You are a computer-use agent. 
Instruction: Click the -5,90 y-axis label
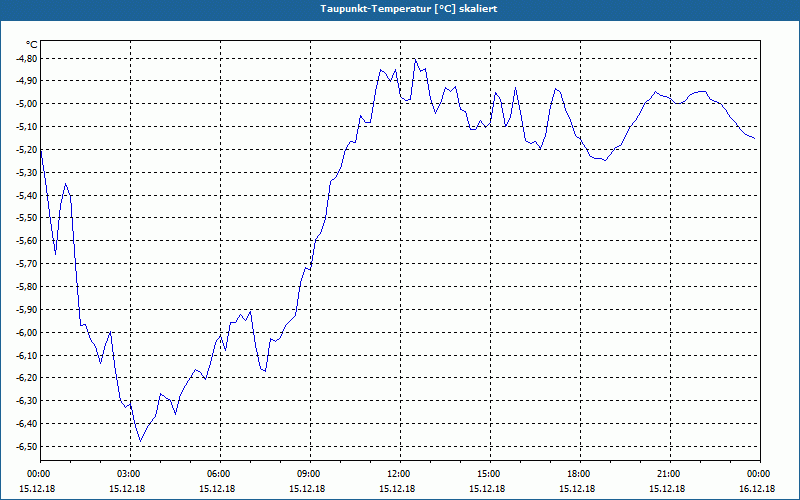pyautogui.click(x=27, y=310)
